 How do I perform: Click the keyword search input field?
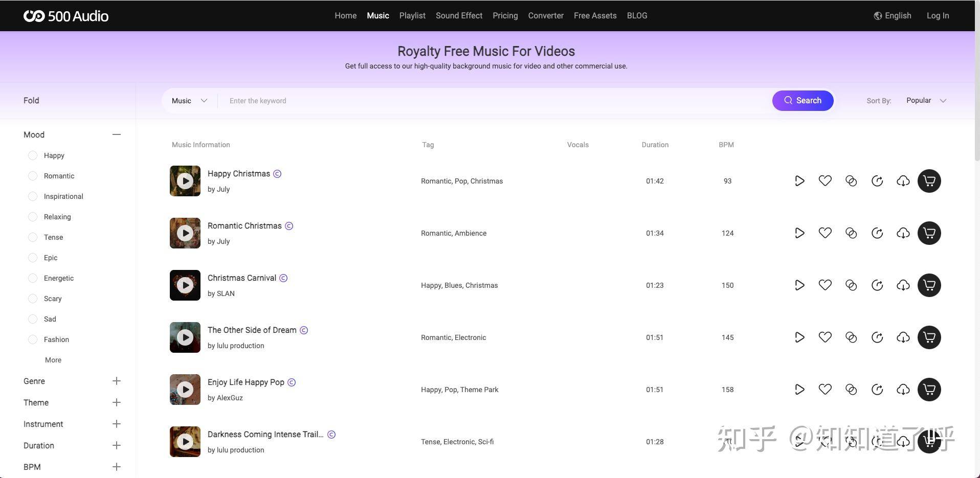coord(494,101)
